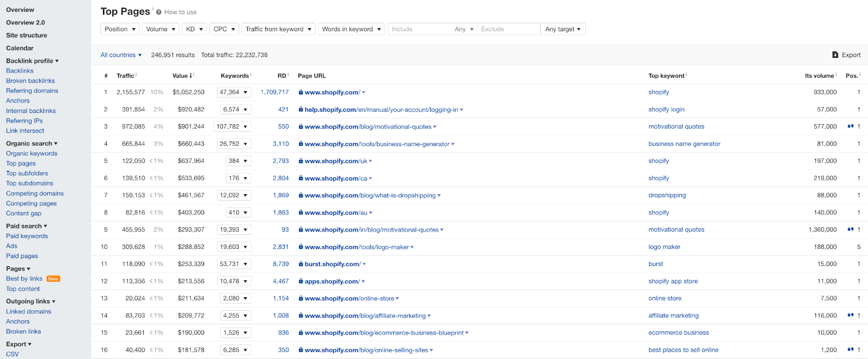Image resolution: width=868 pixels, height=359 pixels.
Task: Open Best by links report
Action: (24, 279)
